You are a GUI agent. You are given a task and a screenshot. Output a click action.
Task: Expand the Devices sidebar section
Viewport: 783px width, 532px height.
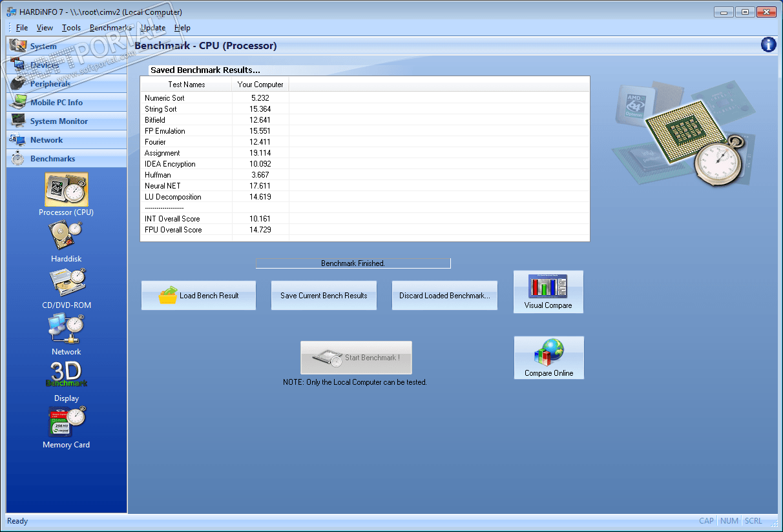(67, 65)
